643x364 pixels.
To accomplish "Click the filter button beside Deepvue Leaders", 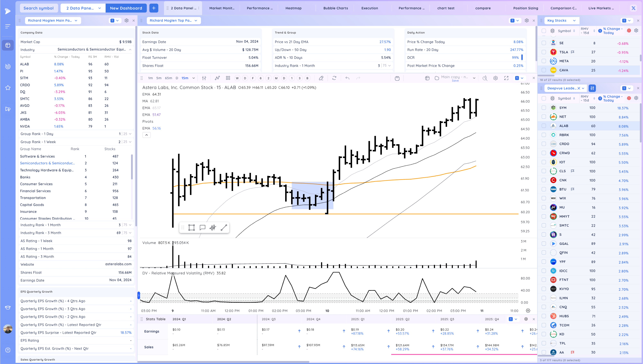I will pos(592,88).
